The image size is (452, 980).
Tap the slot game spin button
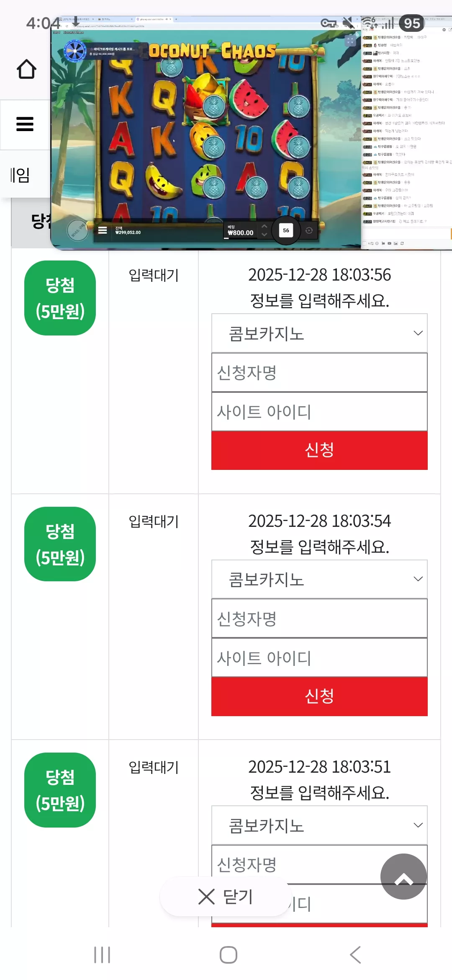tap(286, 230)
